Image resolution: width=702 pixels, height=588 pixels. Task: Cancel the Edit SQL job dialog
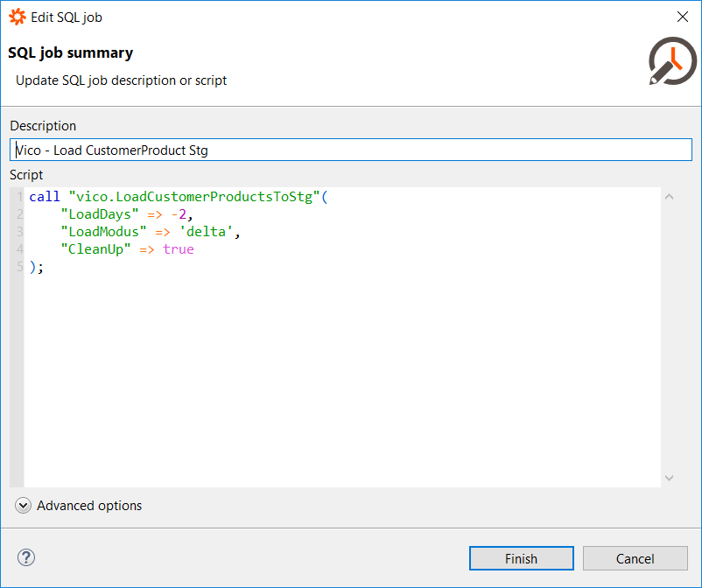635,558
